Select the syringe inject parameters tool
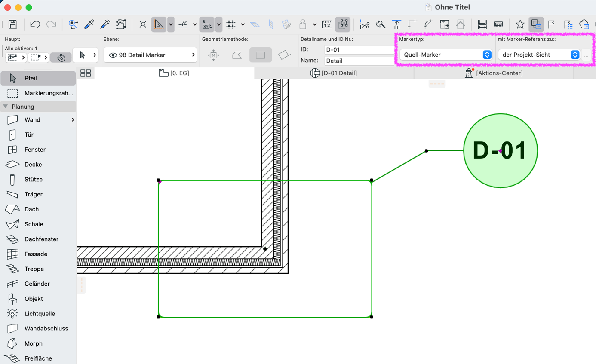The height and width of the screenshot is (364, 596). click(105, 24)
